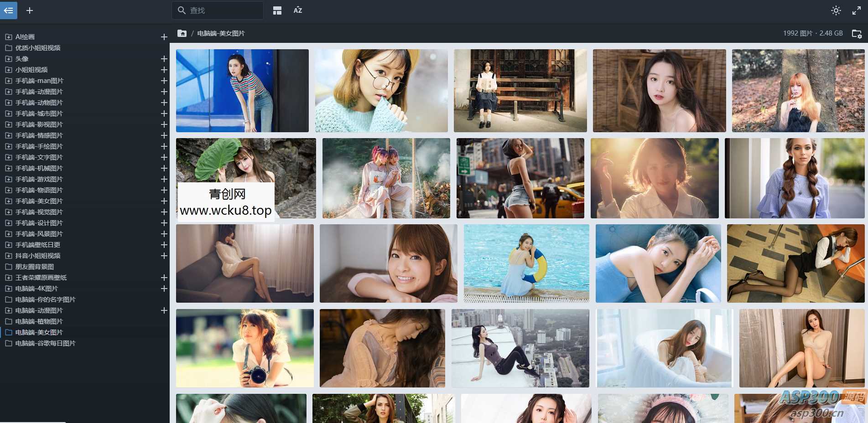This screenshot has height=423, width=868.
Task: Select the 优质小姐姐视频 folder
Action: point(37,48)
